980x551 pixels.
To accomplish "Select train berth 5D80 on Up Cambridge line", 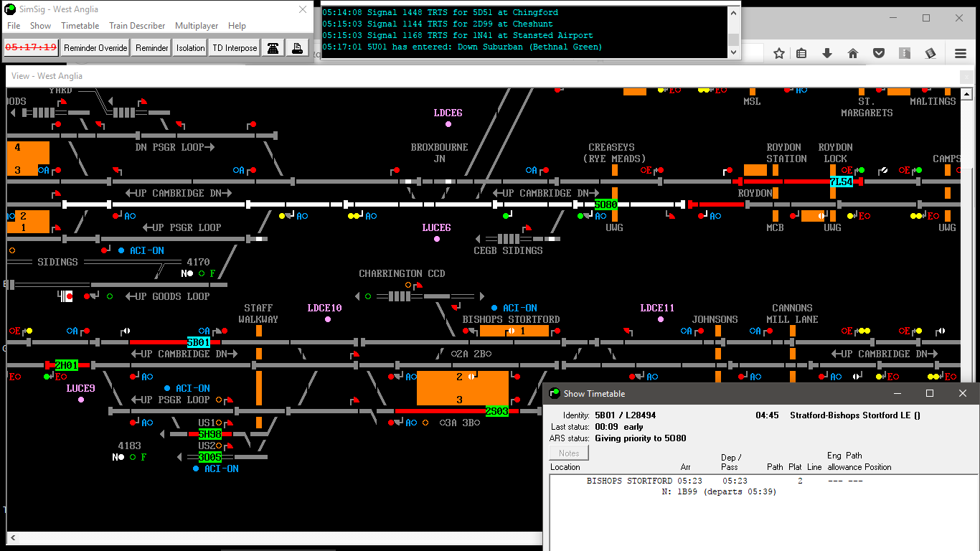I will 606,204.
